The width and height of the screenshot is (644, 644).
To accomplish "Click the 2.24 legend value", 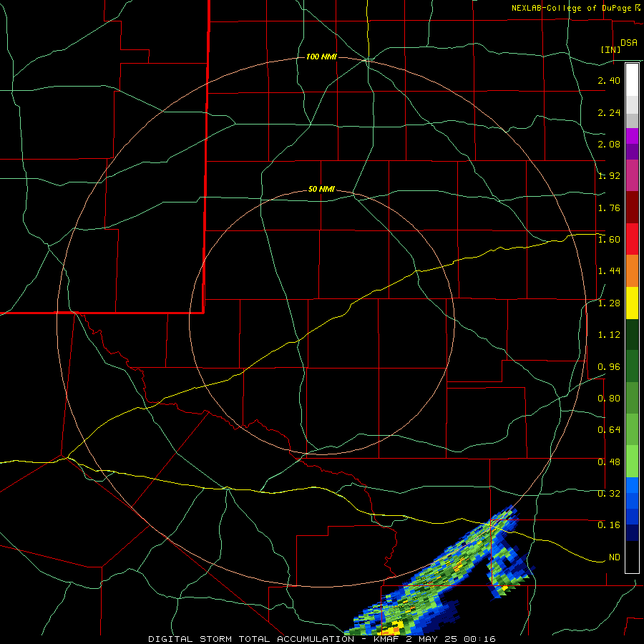I will 609,112.
